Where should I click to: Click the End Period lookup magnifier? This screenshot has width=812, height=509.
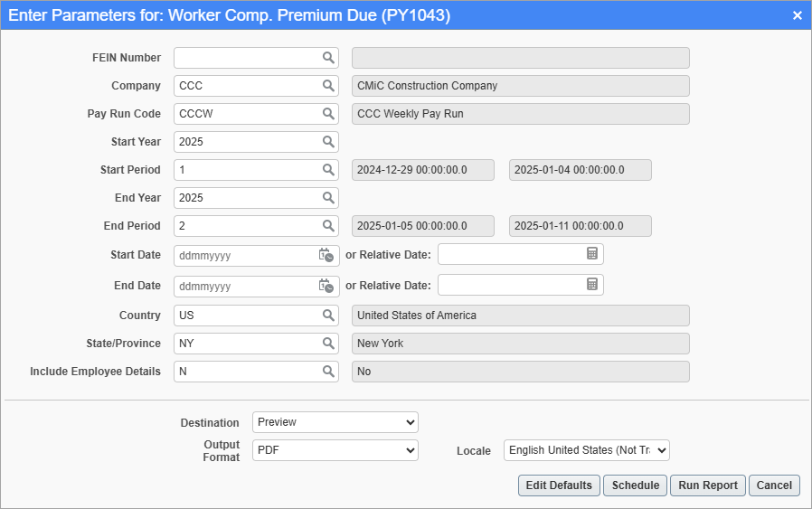328,226
